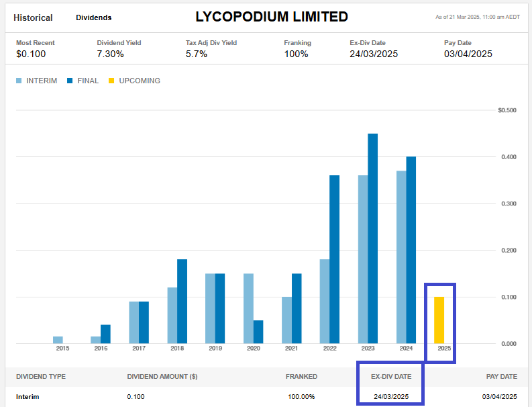Click the Franking 100% value
This screenshot has width=532, height=407.
tap(296, 54)
